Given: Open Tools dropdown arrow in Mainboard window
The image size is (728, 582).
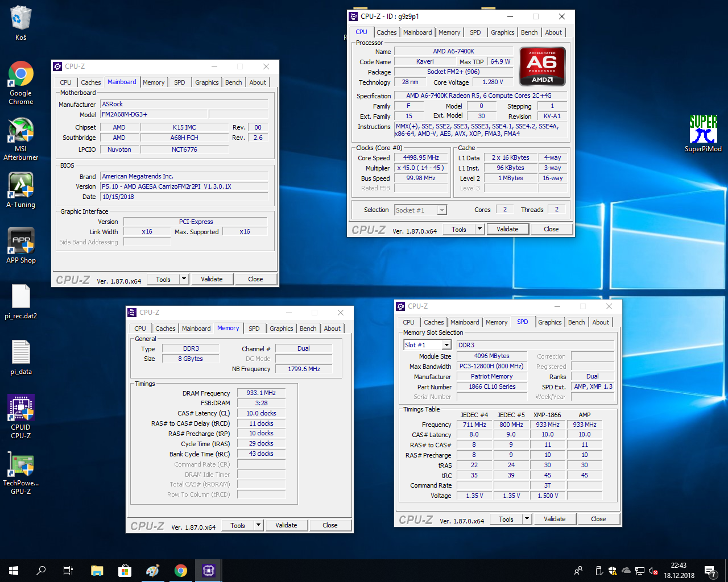Looking at the screenshot, I should (x=184, y=279).
